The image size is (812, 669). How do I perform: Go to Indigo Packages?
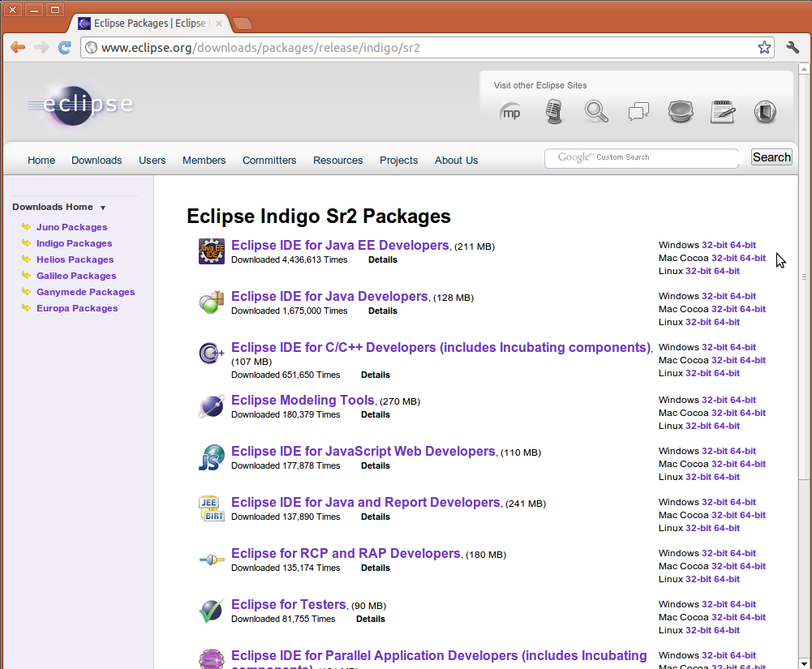tap(74, 243)
